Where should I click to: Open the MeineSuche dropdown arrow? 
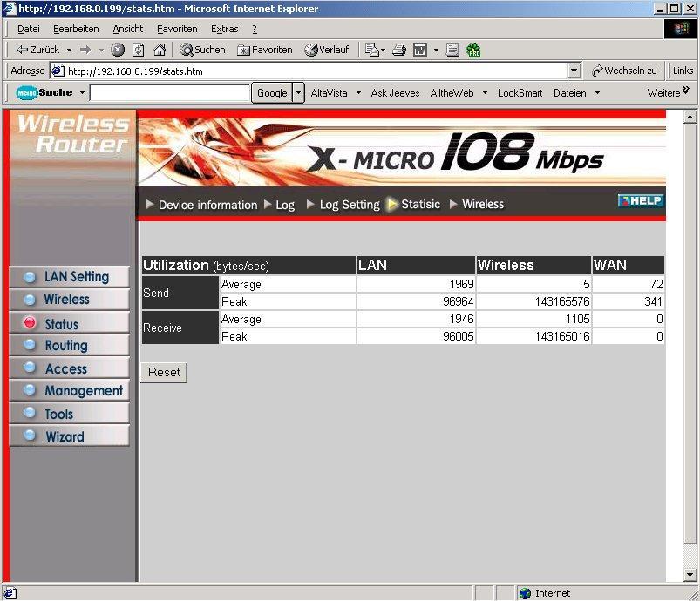point(82,93)
